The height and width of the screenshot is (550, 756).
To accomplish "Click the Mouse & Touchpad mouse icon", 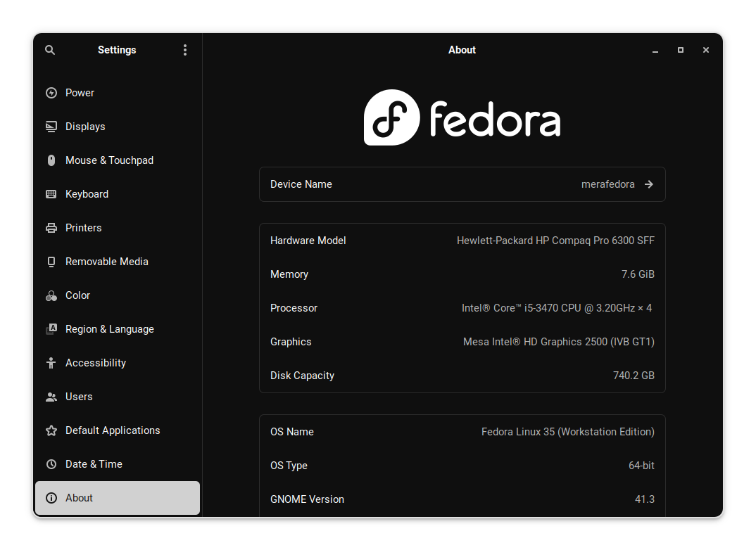I will 51,160.
